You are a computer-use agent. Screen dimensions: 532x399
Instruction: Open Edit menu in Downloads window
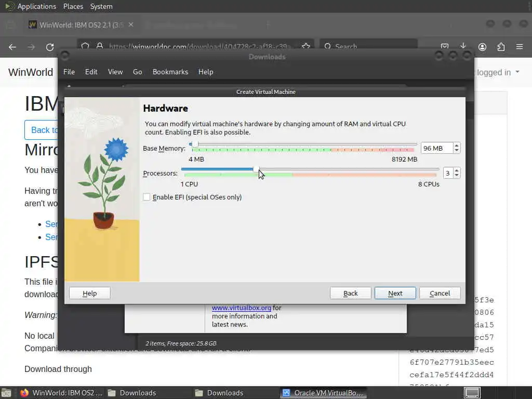click(91, 72)
